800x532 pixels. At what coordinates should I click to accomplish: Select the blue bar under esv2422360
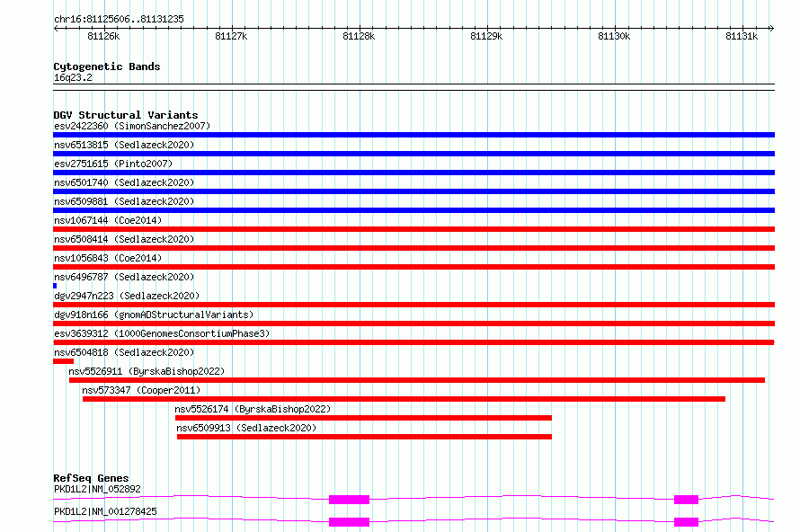413,135
